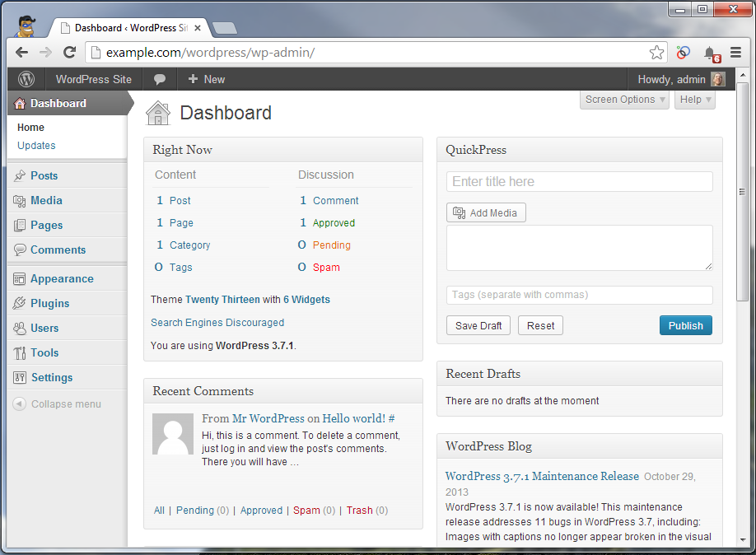Click the Tools icon in sidebar
The height and width of the screenshot is (555, 756).
(x=20, y=353)
